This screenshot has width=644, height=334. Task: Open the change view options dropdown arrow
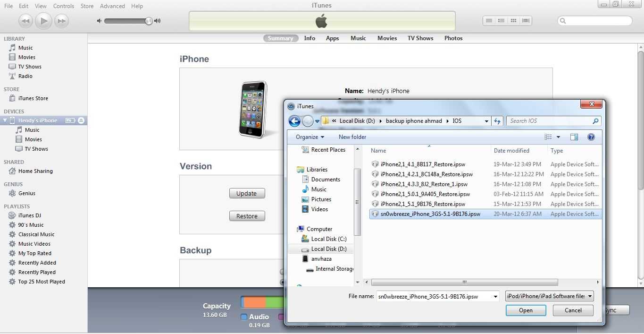pos(558,137)
